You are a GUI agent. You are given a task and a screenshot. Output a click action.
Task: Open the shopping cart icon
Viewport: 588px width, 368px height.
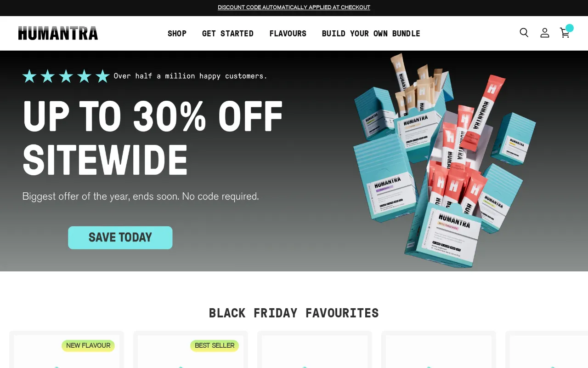565,33
